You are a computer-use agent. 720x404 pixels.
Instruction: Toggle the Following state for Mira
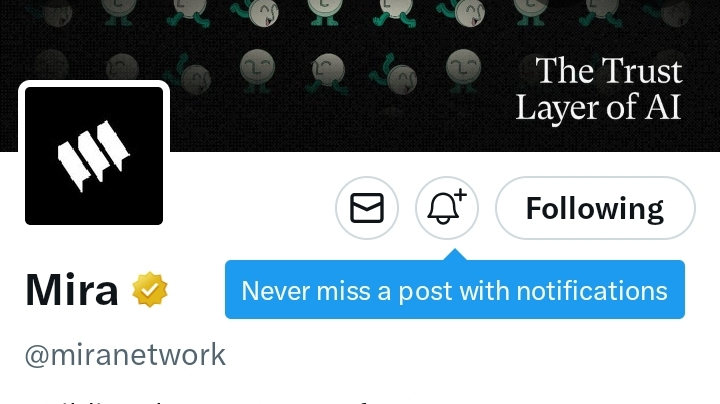[595, 208]
